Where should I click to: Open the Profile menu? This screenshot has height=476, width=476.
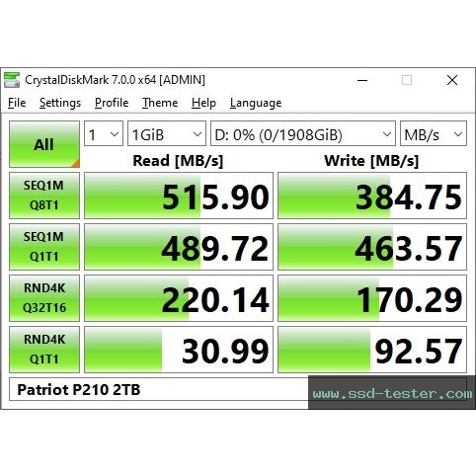point(112,103)
